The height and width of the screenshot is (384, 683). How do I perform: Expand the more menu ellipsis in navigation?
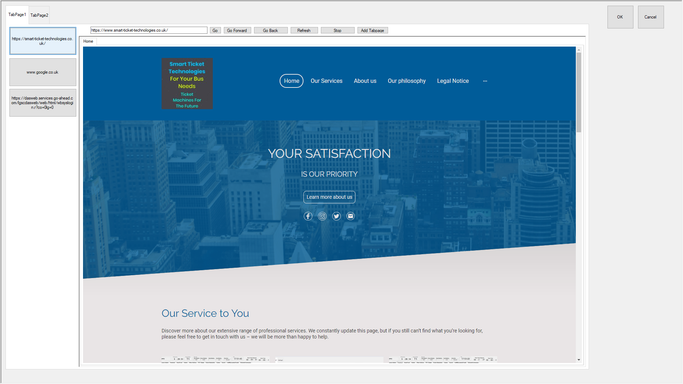click(x=485, y=81)
